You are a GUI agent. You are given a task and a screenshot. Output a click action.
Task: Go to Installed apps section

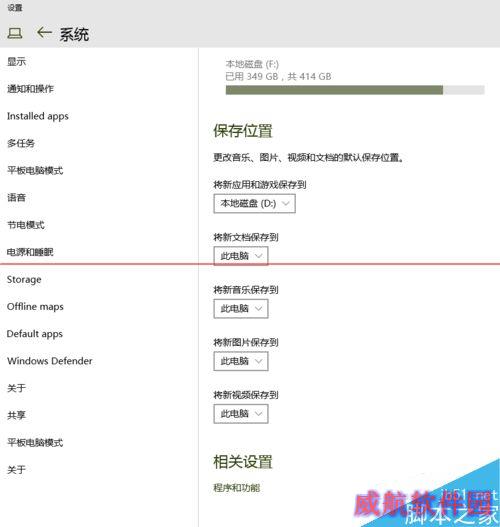pos(38,116)
